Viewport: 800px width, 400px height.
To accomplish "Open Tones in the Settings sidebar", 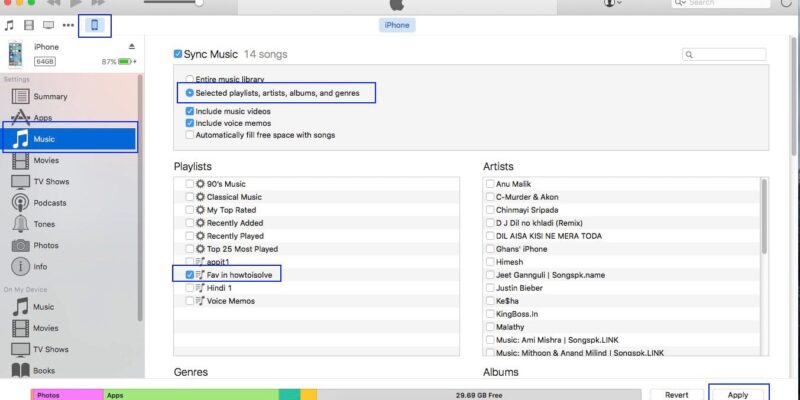I will 44,224.
